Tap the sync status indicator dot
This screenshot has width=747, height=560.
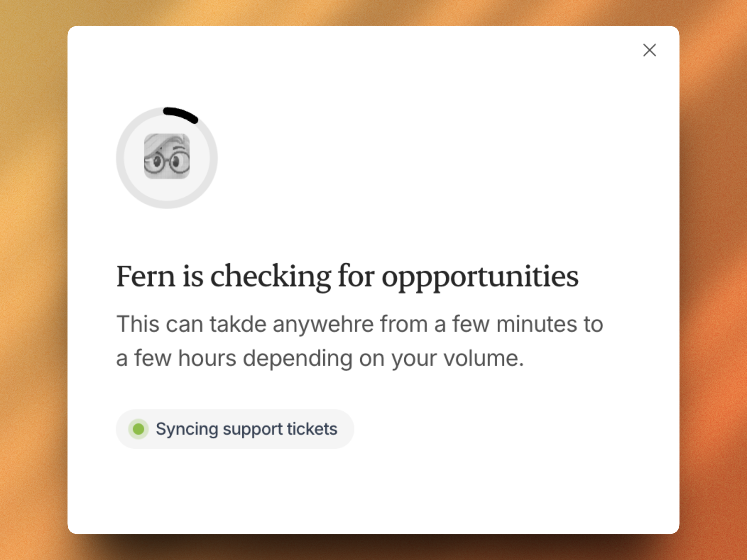[x=139, y=429]
